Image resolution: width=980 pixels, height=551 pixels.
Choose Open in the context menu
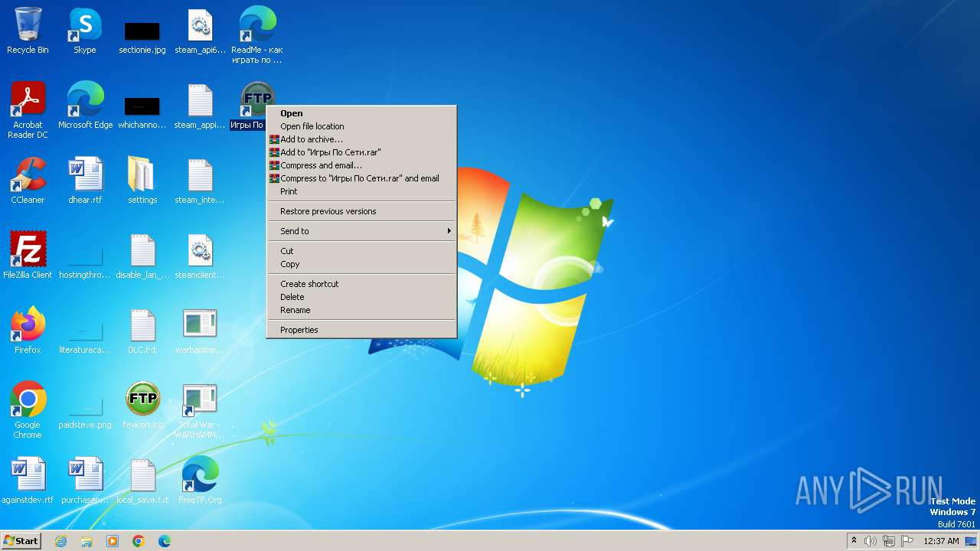tap(361, 113)
